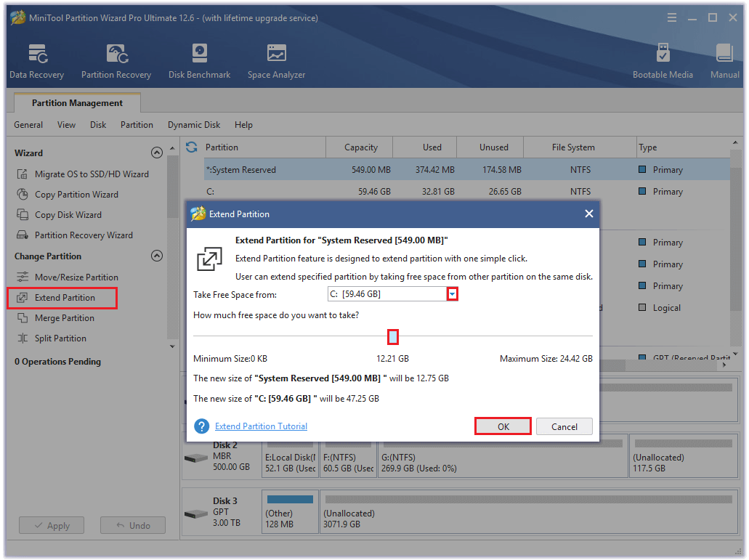Select the System Reserved partition row
The image size is (749, 560).
tap(466, 169)
